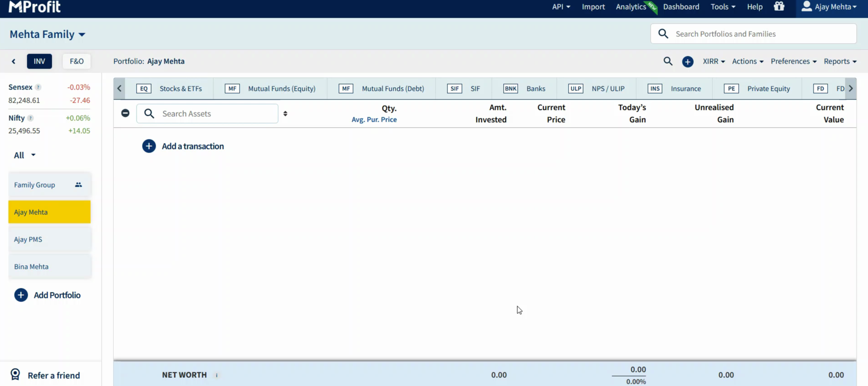Click the Refer a friend link
The image size is (868, 386).
point(54,376)
